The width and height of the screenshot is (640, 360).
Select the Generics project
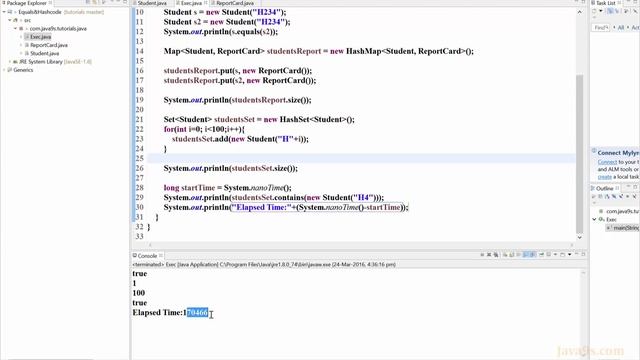(23, 70)
